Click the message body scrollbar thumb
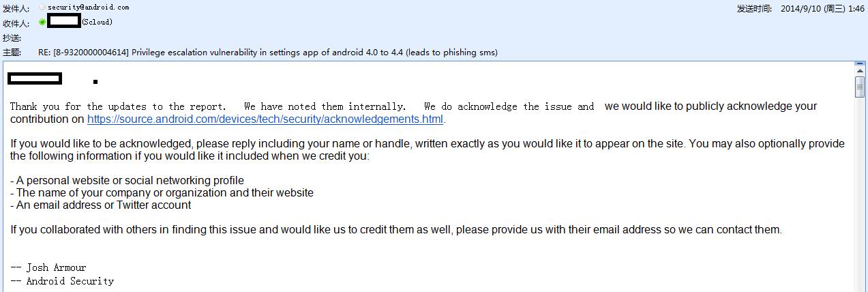 (x=859, y=87)
